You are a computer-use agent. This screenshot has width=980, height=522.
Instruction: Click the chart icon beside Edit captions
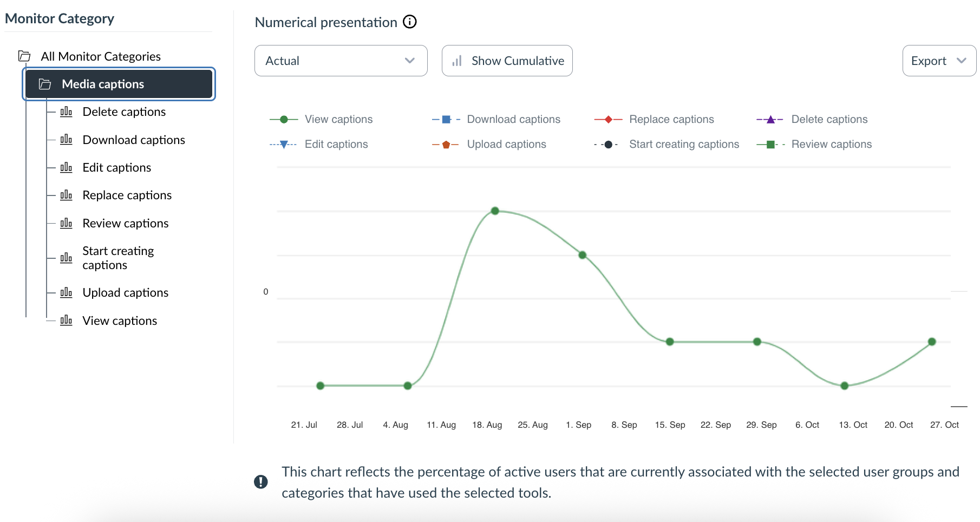pyautogui.click(x=66, y=168)
